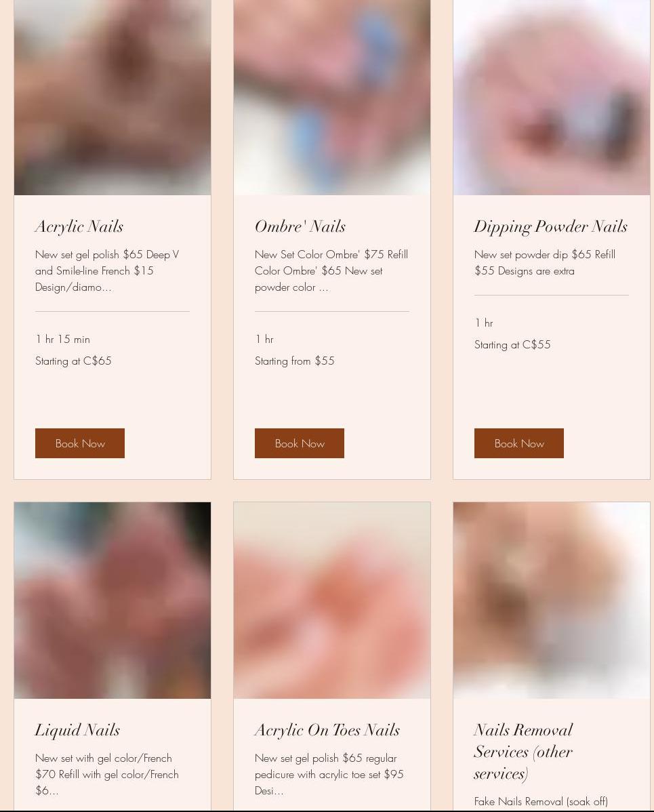This screenshot has width=654, height=812.
Task: Click the Acrylic Nails service photo
Action: 113,98
